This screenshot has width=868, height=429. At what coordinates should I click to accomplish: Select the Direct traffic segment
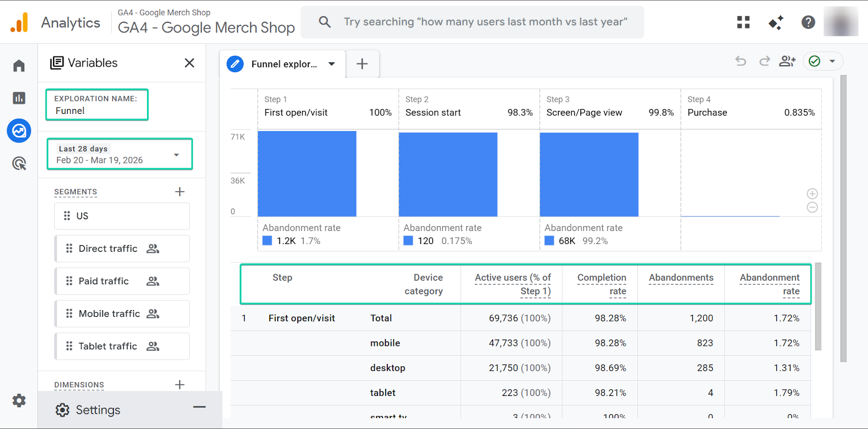[122, 248]
